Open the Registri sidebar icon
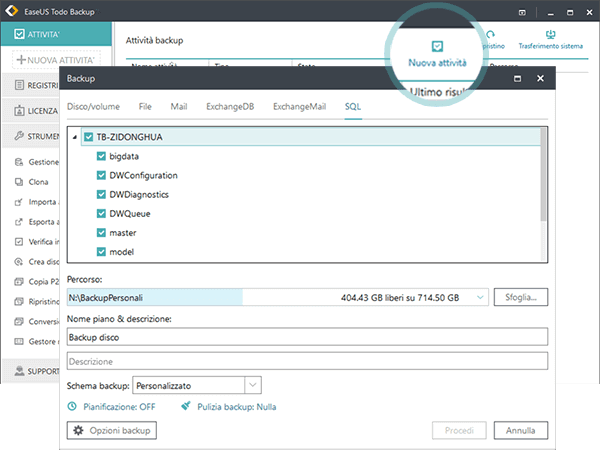The width and height of the screenshot is (600, 475). pyautogui.click(x=19, y=85)
